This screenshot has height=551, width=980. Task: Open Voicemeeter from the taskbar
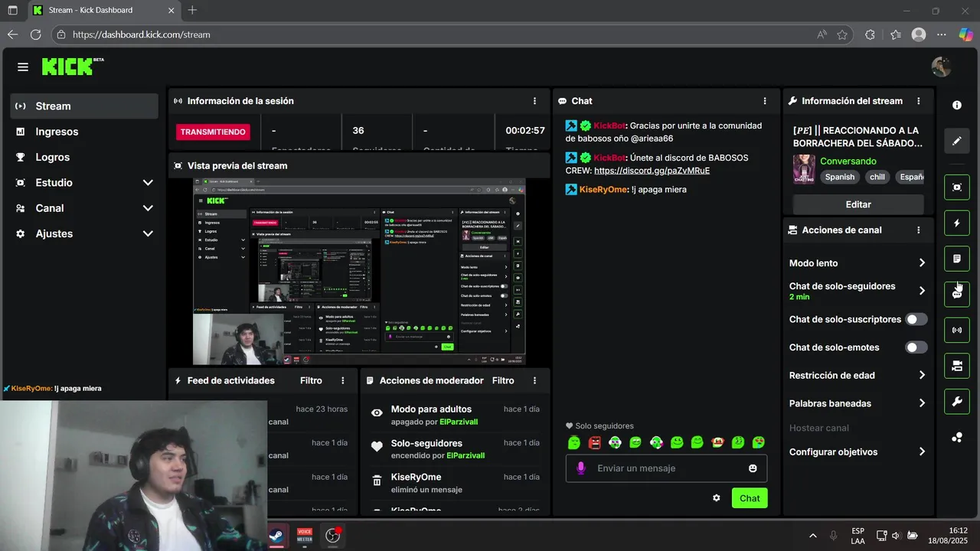click(305, 536)
